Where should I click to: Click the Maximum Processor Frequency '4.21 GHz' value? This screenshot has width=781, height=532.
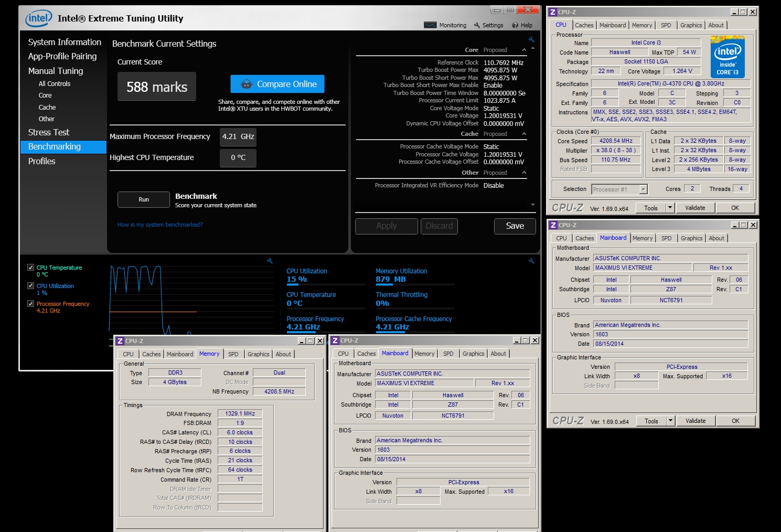click(238, 136)
